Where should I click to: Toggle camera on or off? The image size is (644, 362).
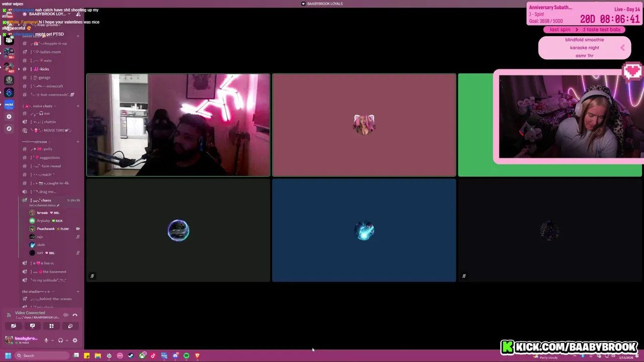pos(14,326)
